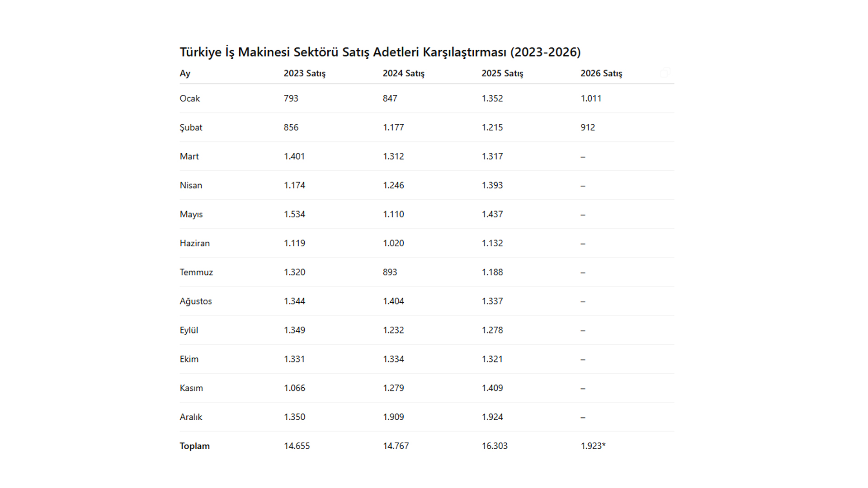This screenshot has height=488, width=868.
Task: Click the 2026 total 1.923*
Action: (593, 446)
